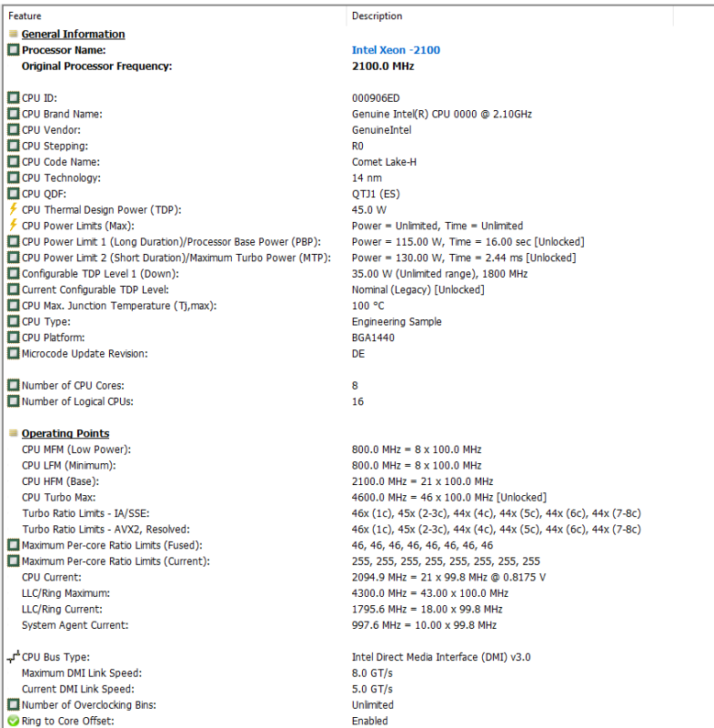Click the chip icon next to CPU ID
This screenshot has width=714, height=728.
pyautogui.click(x=14, y=98)
